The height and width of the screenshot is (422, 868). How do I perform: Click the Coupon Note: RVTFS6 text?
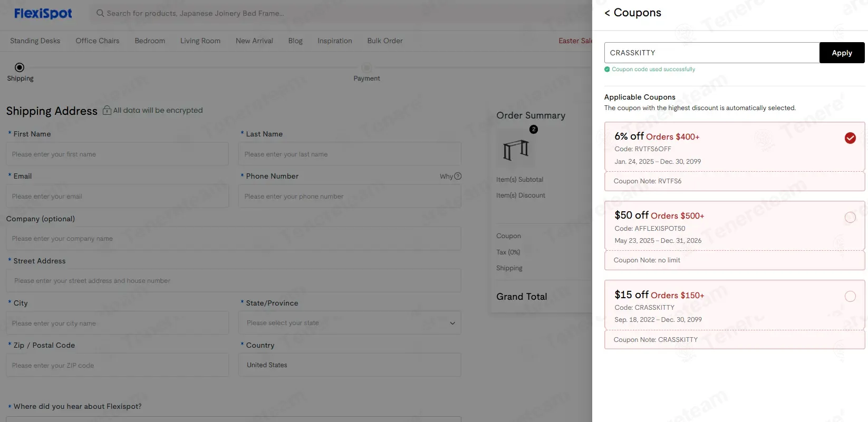tap(647, 181)
